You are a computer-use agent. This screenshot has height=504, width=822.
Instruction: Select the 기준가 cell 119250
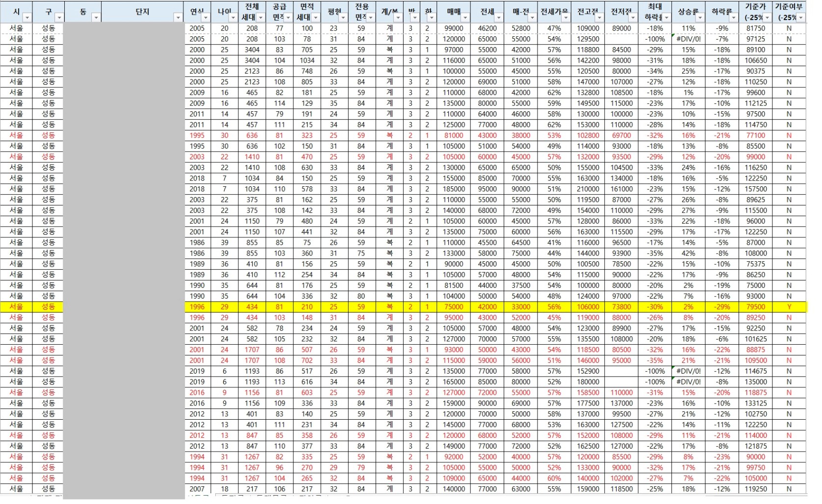tap(756, 489)
